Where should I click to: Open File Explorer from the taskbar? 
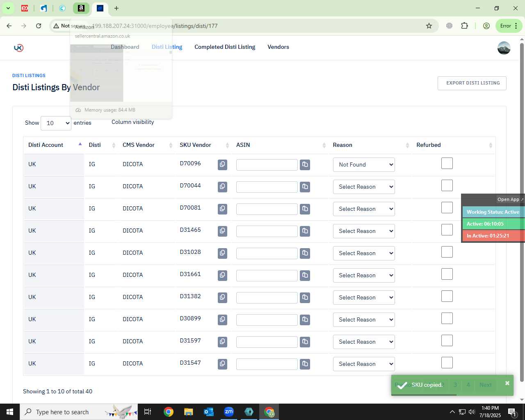pos(188,412)
